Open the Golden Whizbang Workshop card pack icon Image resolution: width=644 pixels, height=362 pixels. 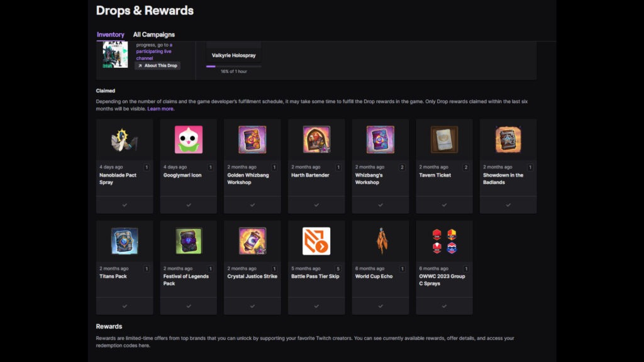(252, 140)
